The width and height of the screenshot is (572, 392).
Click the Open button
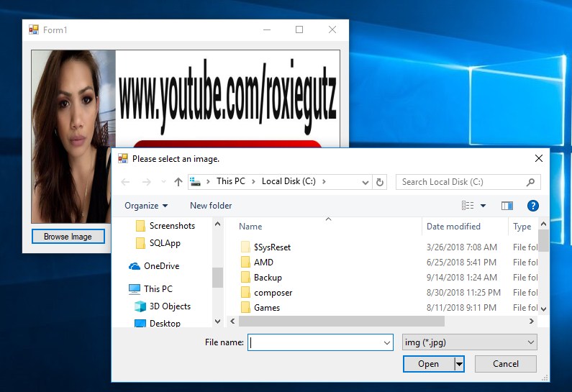pos(429,364)
